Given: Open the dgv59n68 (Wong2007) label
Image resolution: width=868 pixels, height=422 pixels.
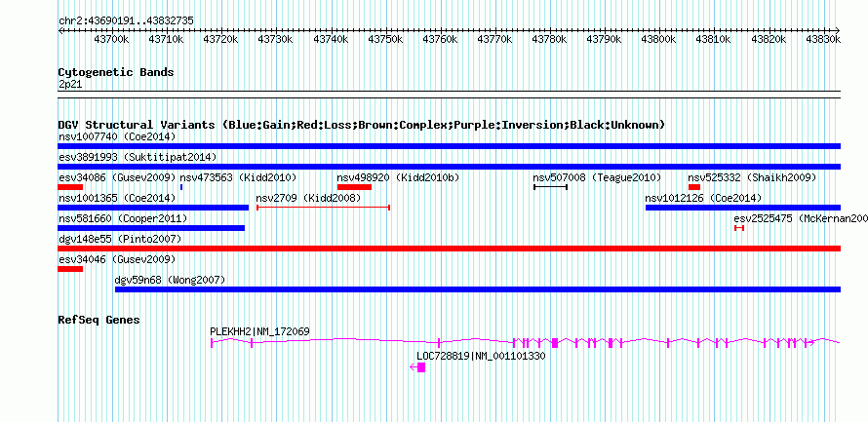Looking at the screenshot, I should point(170,280).
